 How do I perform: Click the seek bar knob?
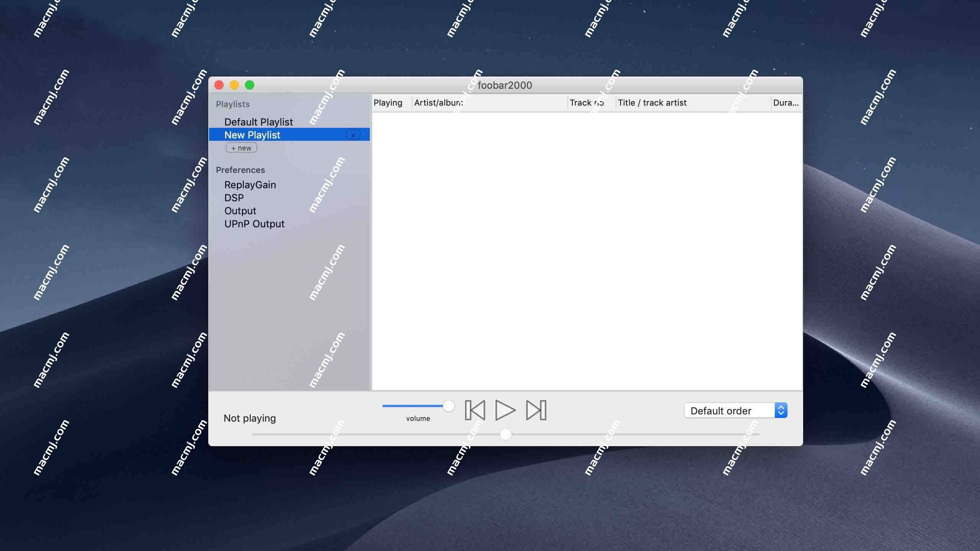click(x=506, y=434)
